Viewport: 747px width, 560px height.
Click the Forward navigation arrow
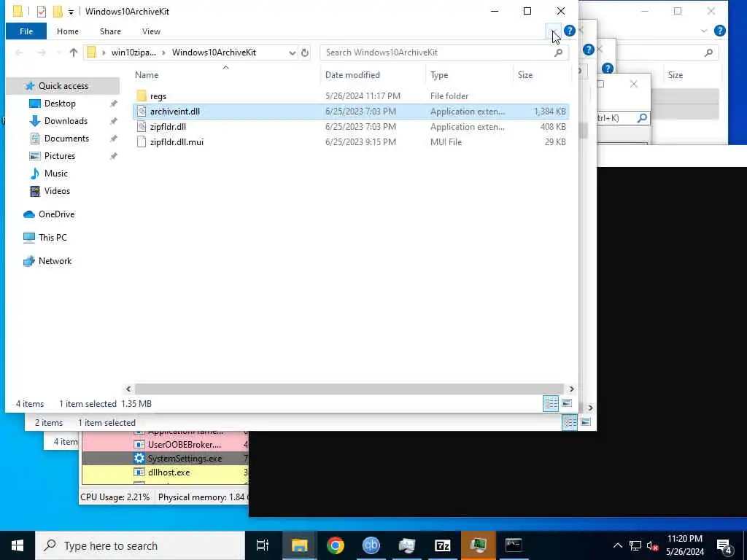pos(42,52)
